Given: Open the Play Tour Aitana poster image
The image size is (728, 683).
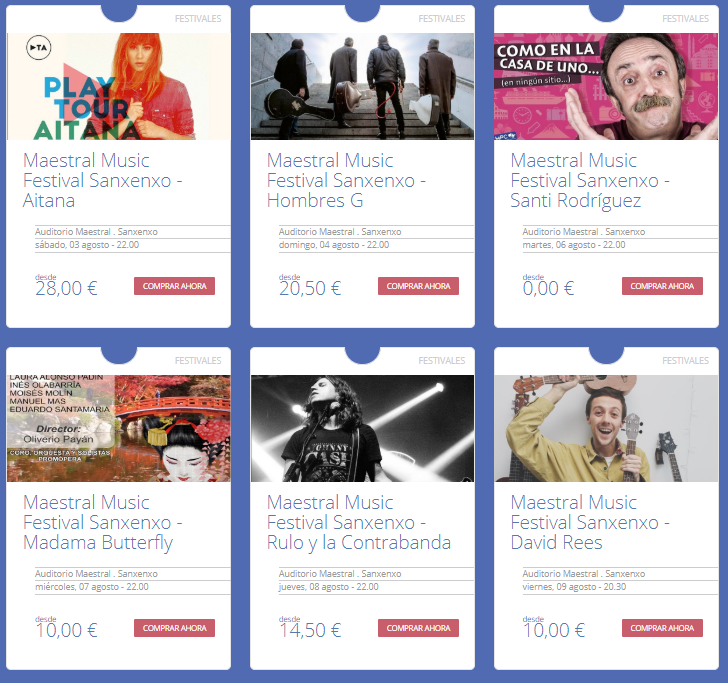Looking at the screenshot, I should pos(118,86).
